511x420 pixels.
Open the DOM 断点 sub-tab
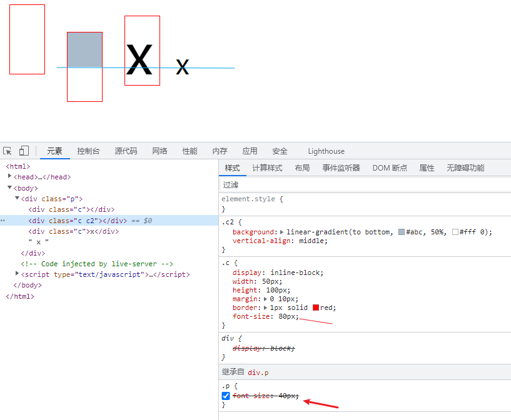390,168
